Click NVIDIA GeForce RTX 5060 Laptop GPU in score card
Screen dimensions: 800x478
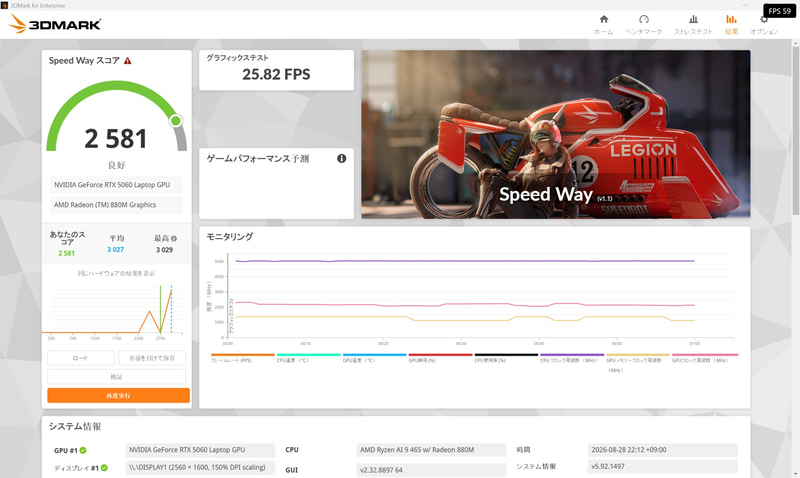[116, 185]
